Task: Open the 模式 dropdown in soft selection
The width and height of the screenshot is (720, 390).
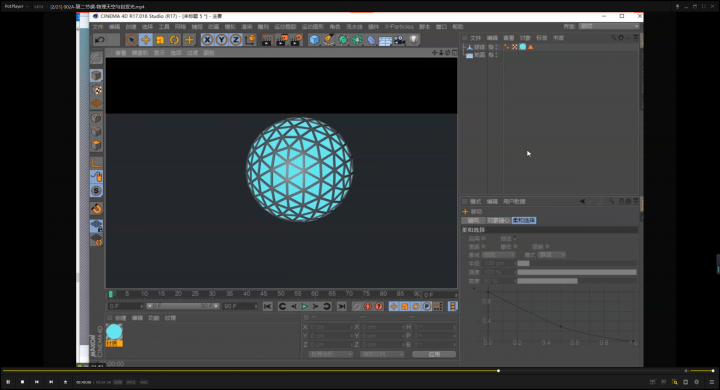Action: (551, 255)
